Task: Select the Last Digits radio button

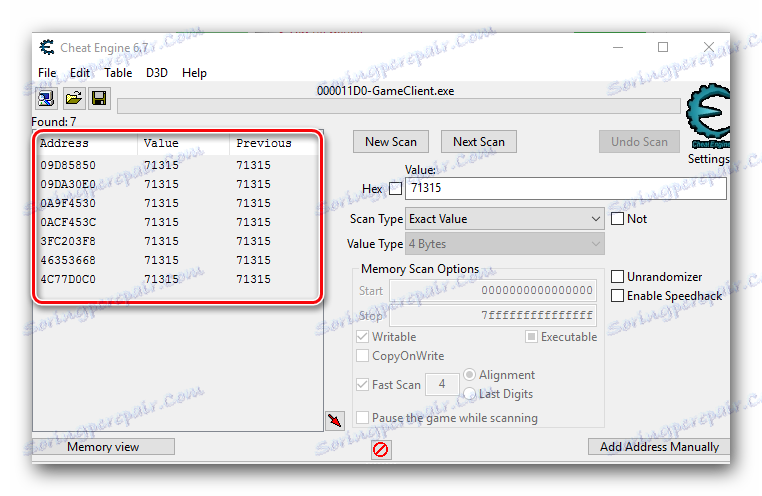Action: (469, 393)
